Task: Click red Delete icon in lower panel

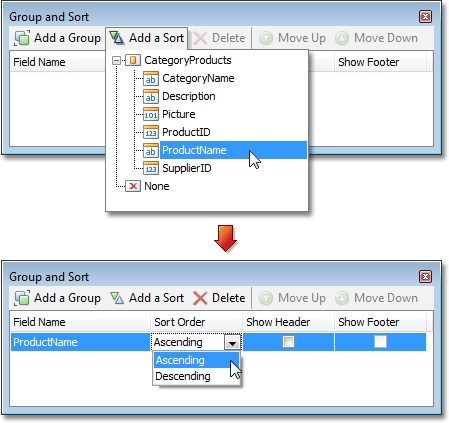Action: pyautogui.click(x=200, y=298)
